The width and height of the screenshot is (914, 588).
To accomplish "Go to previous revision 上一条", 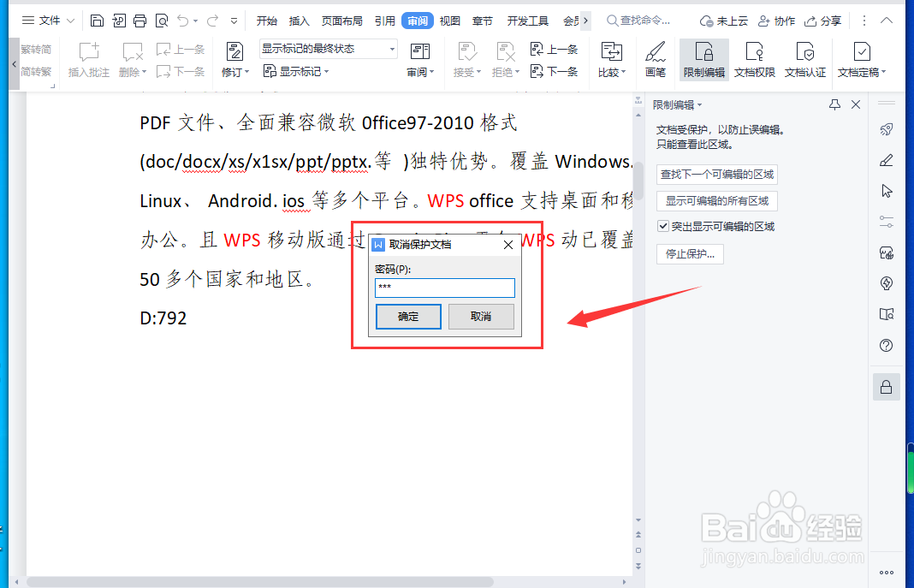I will 554,50.
